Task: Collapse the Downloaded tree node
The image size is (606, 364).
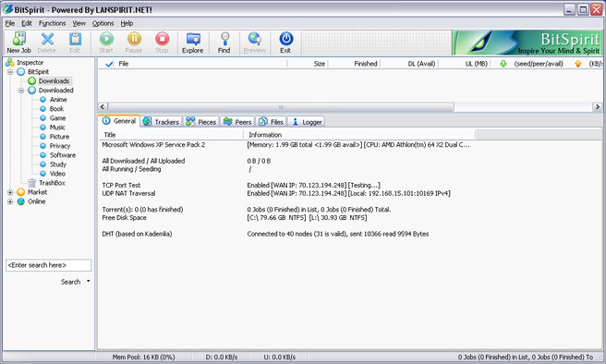Action: coord(21,91)
